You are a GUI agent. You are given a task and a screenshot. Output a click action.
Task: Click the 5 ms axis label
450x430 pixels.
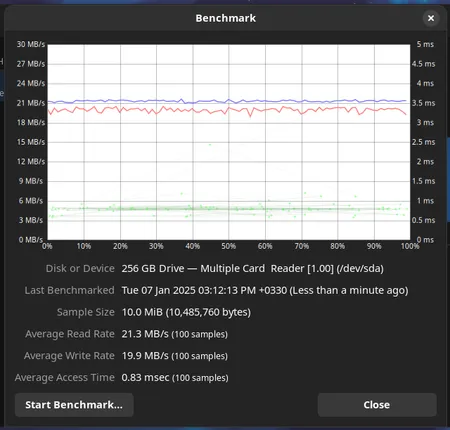pos(425,44)
